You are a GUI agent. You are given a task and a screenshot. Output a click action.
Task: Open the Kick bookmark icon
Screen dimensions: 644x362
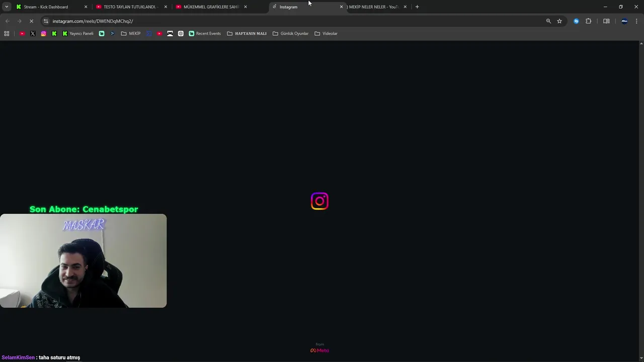click(x=54, y=34)
